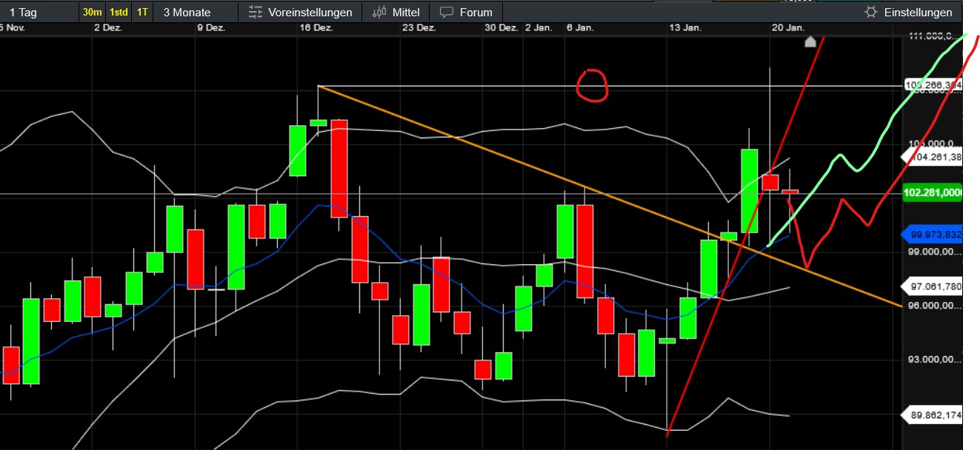The width and height of the screenshot is (980, 450).
Task: Click the 13 Jan. date label
Action: pyautogui.click(x=685, y=27)
